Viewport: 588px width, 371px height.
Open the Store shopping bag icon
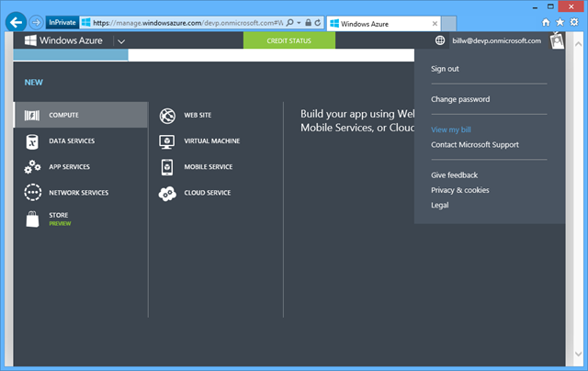[x=32, y=219]
